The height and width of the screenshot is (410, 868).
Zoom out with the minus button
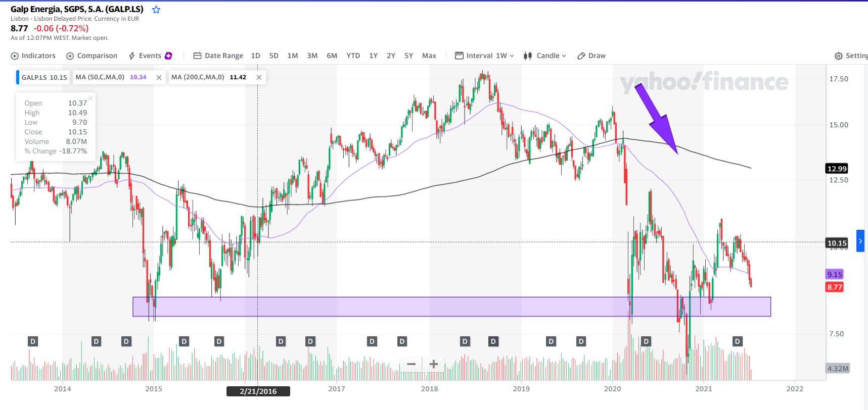tap(412, 364)
